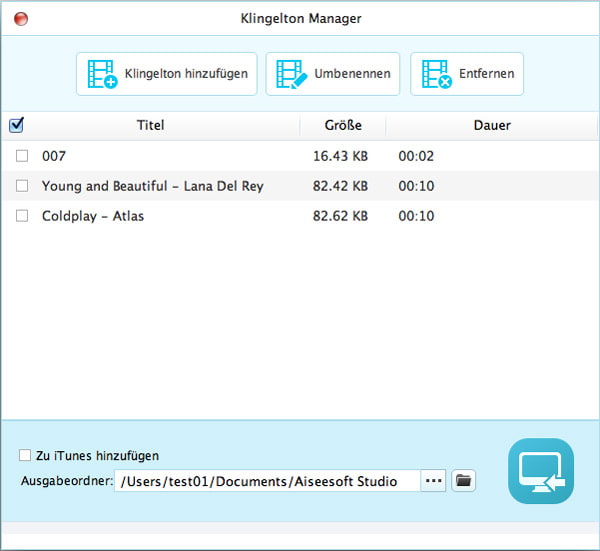Tick the Coldplay – Atlas checkbox
Viewport: 600px width, 551px height.
coord(22,216)
